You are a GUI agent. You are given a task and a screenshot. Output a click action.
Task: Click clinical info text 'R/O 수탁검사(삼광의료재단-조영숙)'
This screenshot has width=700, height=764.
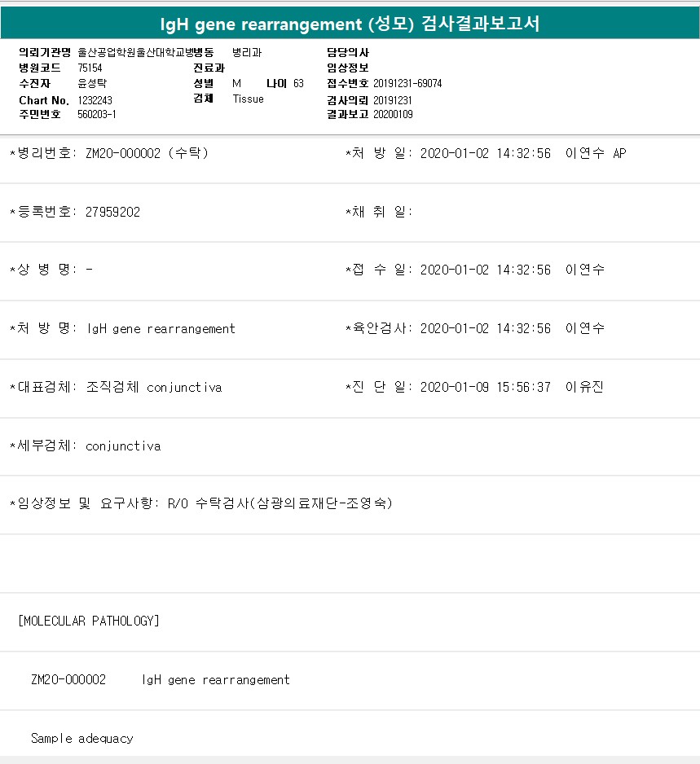pyautogui.click(x=280, y=503)
